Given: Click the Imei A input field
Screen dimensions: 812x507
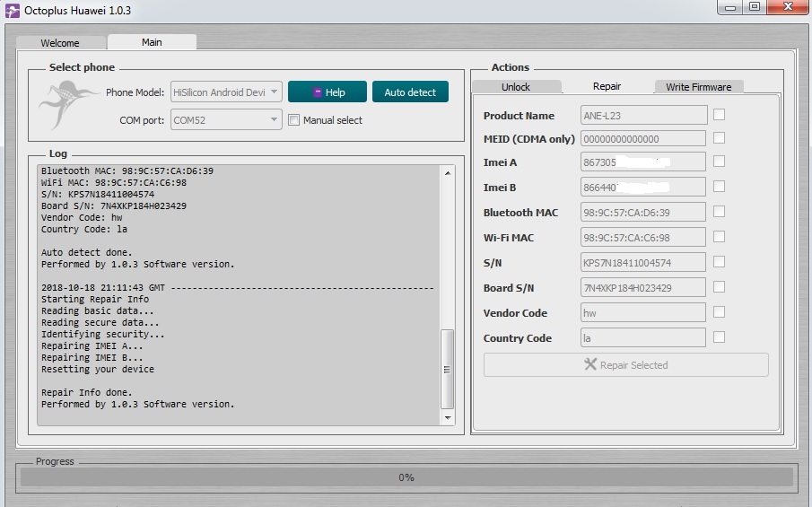Looking at the screenshot, I should tap(642, 162).
